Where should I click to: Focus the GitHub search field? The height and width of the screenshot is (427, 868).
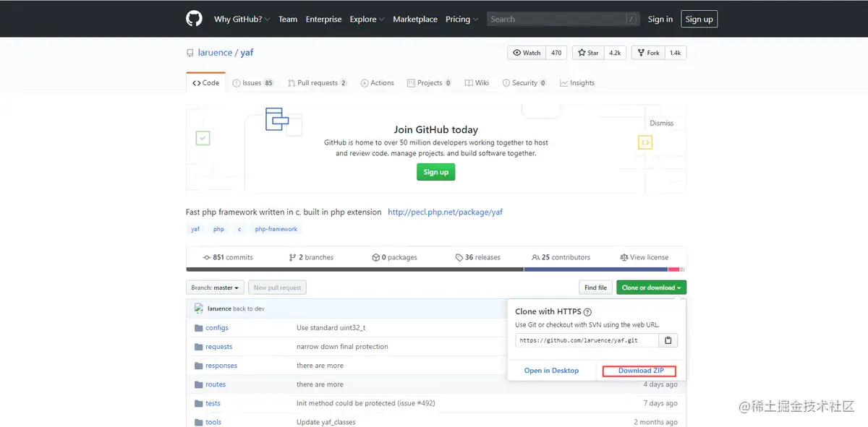pyautogui.click(x=564, y=20)
